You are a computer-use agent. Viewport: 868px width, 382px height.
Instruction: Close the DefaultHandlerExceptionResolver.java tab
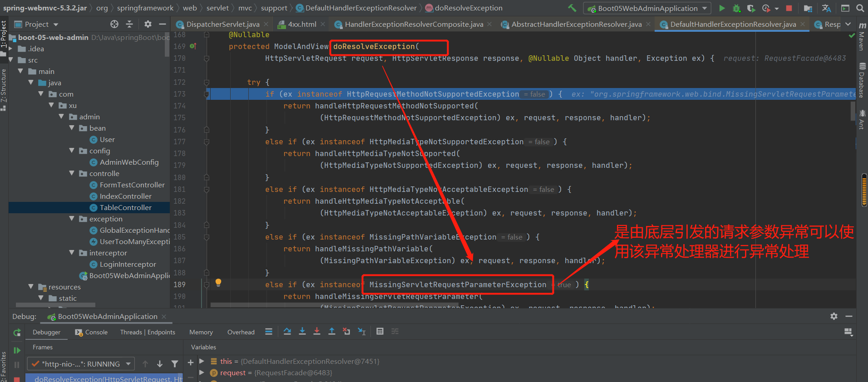(x=803, y=24)
